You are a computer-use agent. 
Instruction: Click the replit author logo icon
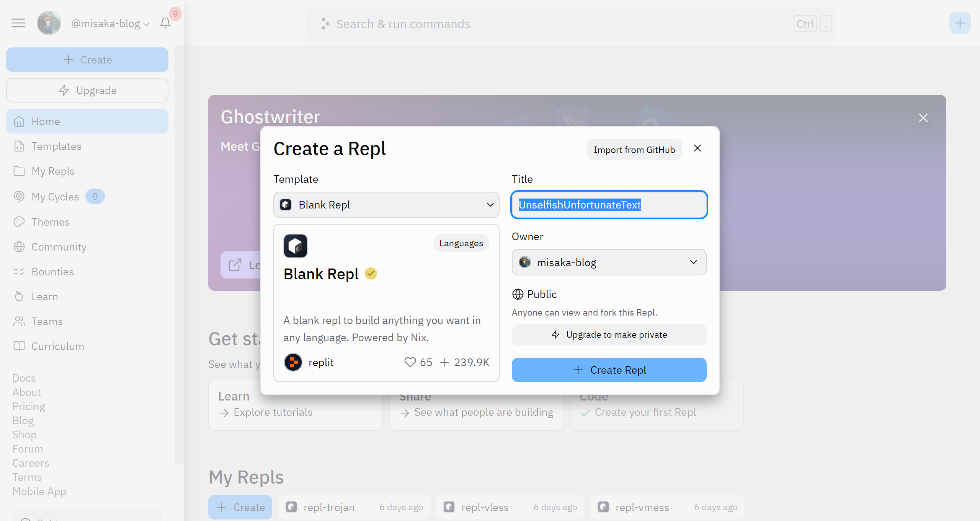coord(293,362)
